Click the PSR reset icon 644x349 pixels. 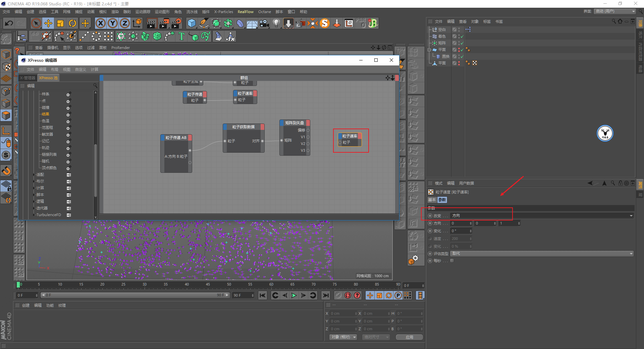tap(361, 23)
